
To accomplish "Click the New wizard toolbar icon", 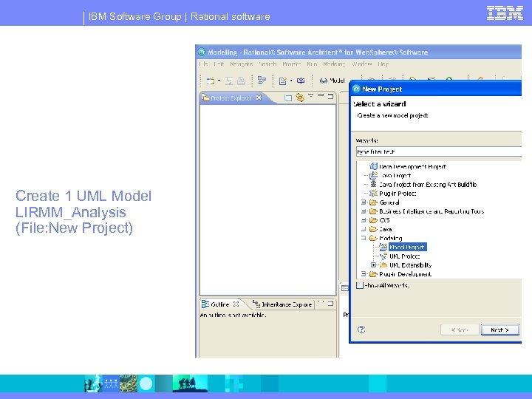I will click(211, 81).
